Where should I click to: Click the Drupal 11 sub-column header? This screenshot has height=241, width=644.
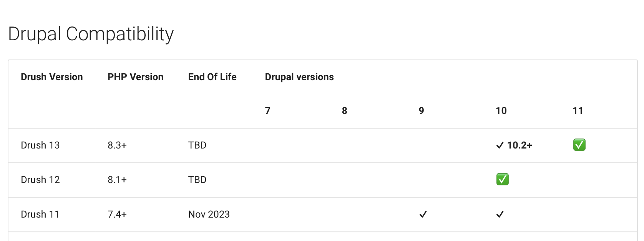click(x=578, y=111)
